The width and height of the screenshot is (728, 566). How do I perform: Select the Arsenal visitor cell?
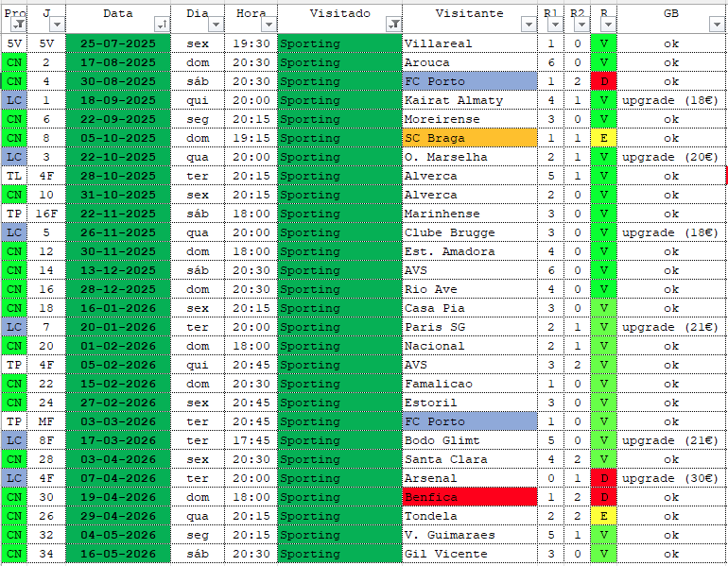point(469,478)
